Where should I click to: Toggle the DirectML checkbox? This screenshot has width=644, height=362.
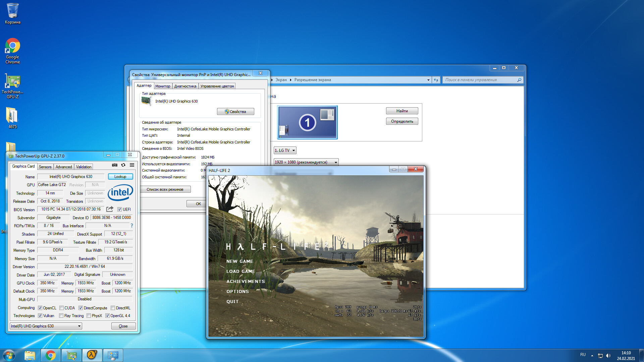point(113,308)
